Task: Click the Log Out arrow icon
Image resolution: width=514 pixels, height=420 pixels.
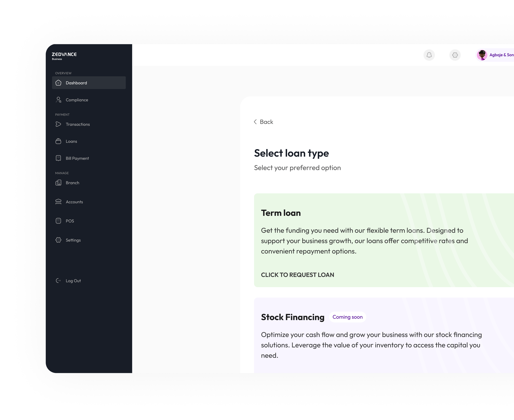Action: coord(58,281)
